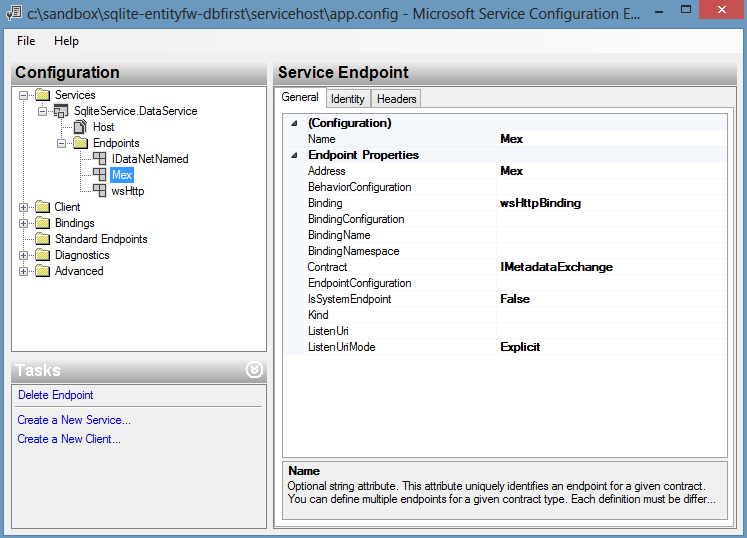This screenshot has height=538, width=747.
Task: Click the Host document icon
Action: tap(81, 127)
